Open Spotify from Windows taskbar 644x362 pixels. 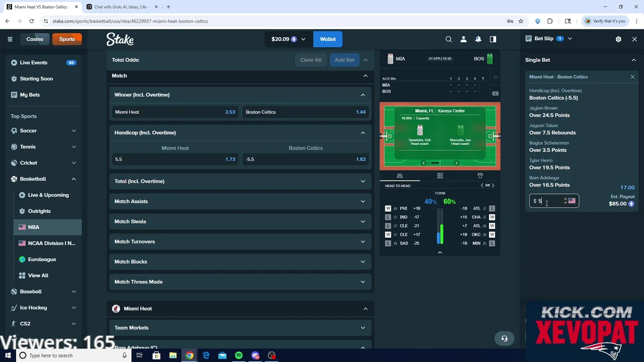(x=239, y=355)
